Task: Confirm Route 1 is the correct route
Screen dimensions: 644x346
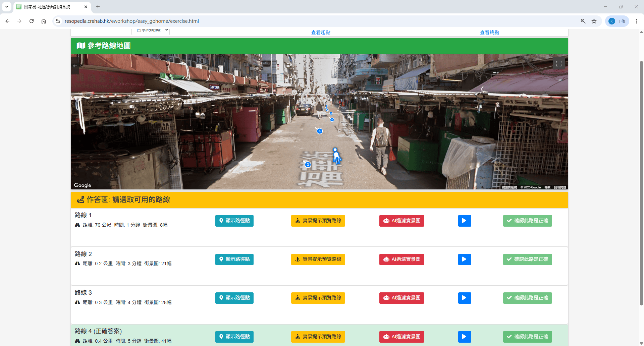Action: [527, 221]
